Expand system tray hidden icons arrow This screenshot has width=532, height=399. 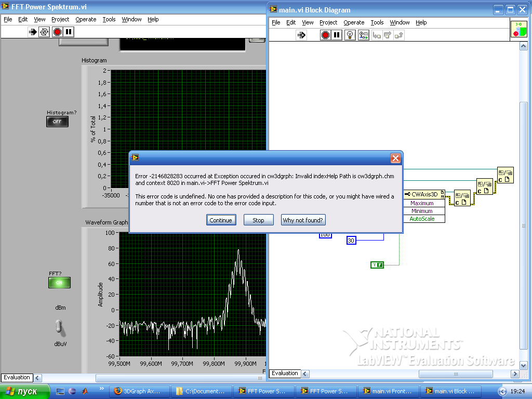click(502, 391)
